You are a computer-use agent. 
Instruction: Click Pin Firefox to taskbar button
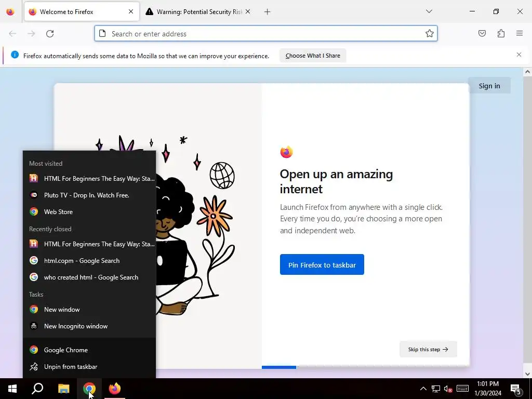(322, 264)
